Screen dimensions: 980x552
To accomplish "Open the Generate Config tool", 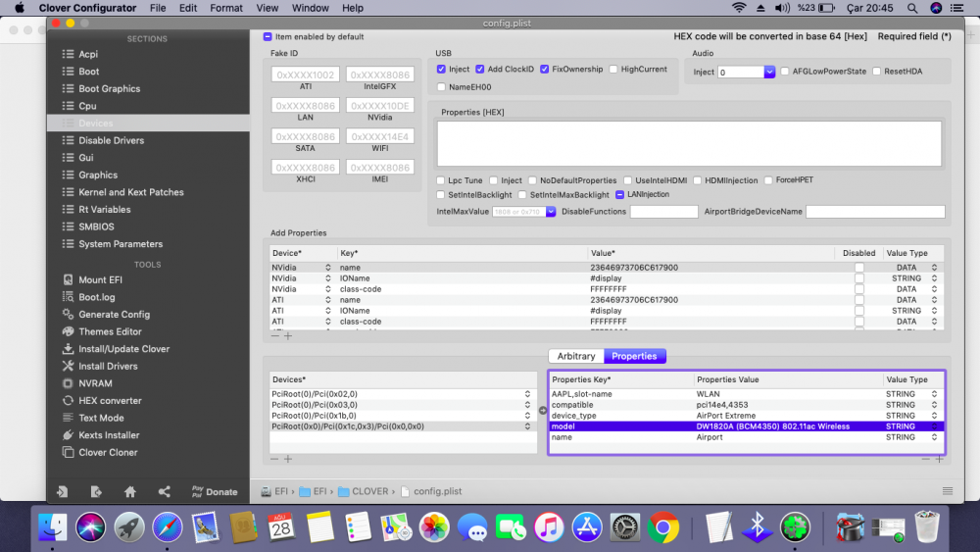I will pyautogui.click(x=114, y=315).
